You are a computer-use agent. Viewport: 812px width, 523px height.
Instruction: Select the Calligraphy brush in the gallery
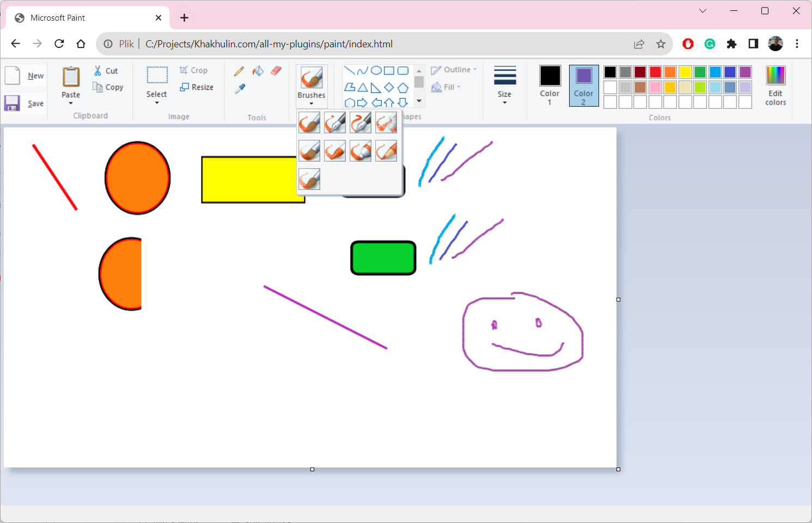[335, 122]
